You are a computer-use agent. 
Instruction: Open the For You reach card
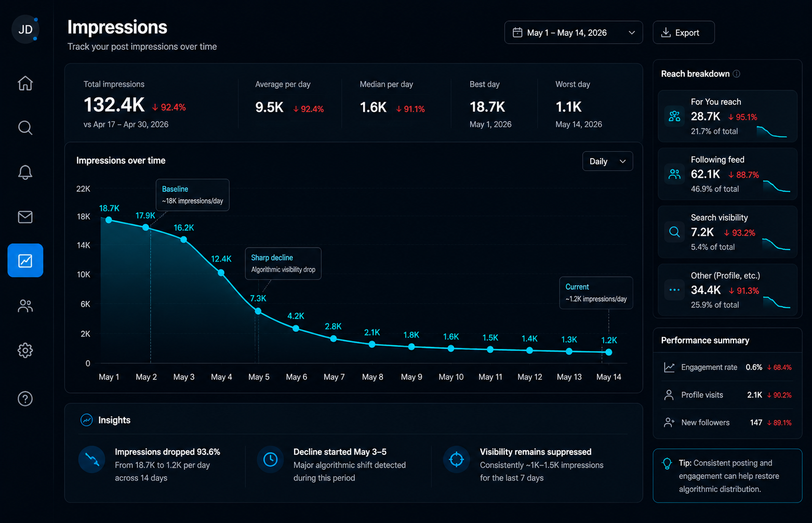[727, 116]
